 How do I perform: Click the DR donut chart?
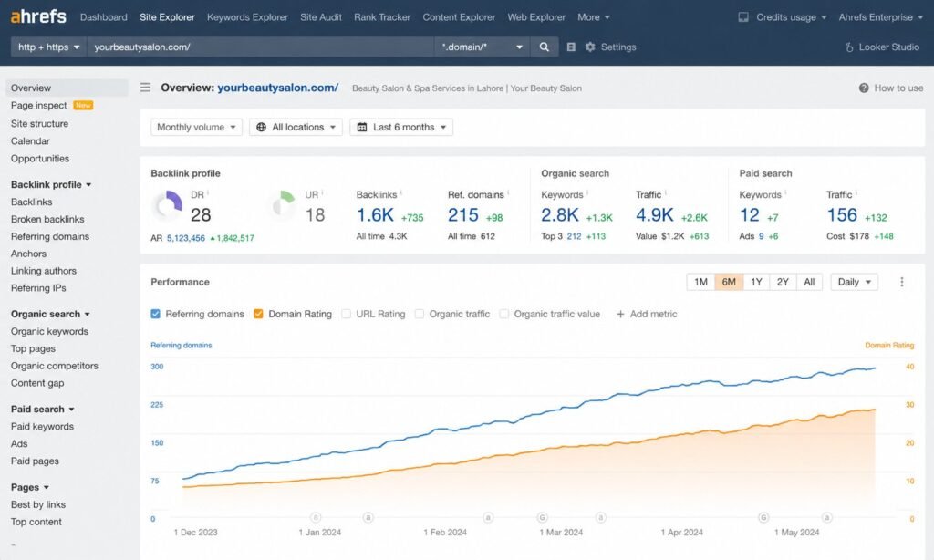pyautogui.click(x=168, y=205)
